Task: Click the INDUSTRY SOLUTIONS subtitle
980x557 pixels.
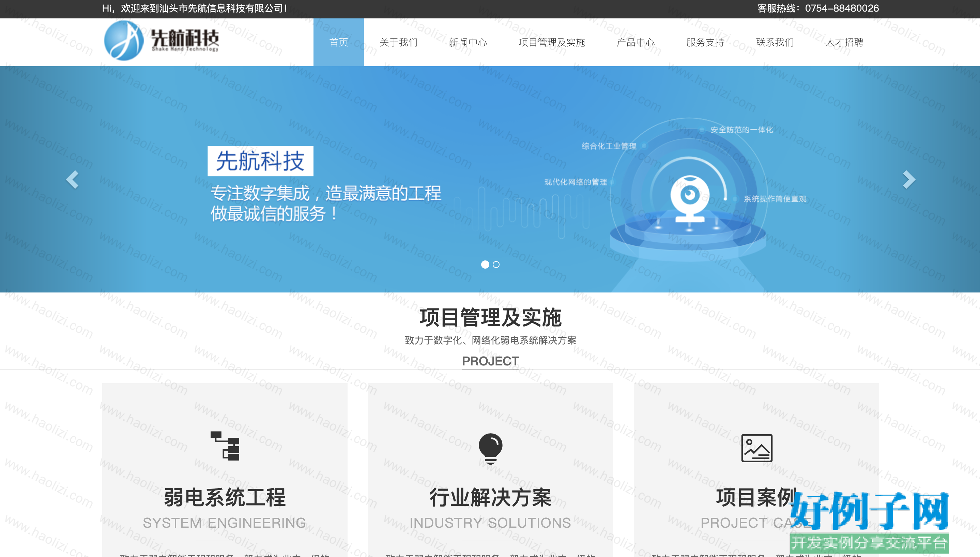Action: (x=490, y=523)
